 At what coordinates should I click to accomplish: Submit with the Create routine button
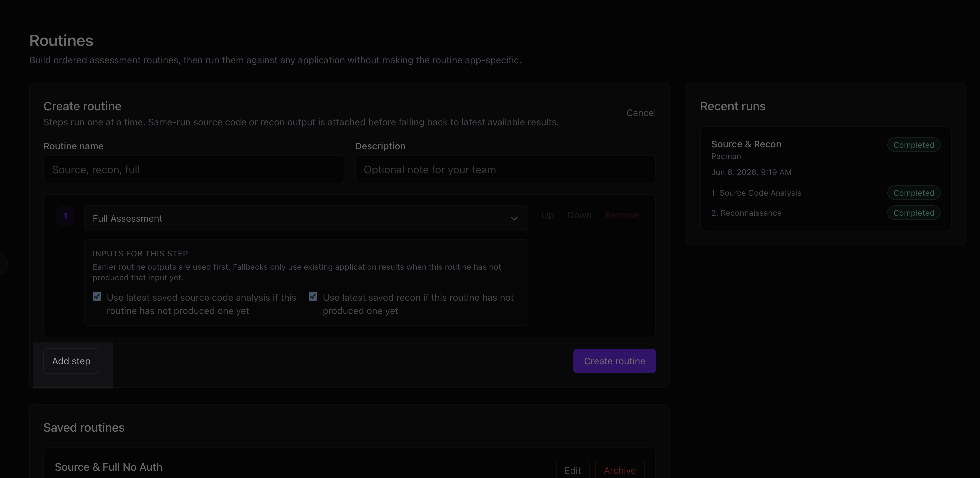[x=614, y=361]
